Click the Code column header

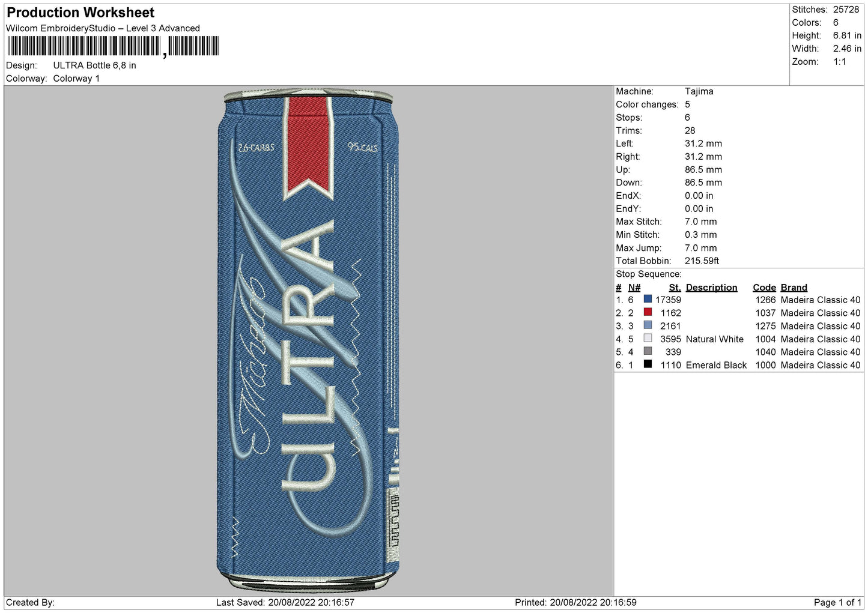[764, 288]
